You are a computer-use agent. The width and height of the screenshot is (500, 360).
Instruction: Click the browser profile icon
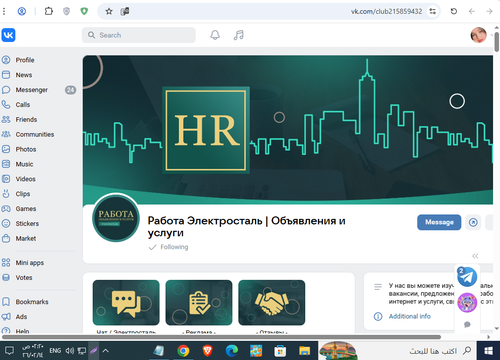[x=22, y=11]
